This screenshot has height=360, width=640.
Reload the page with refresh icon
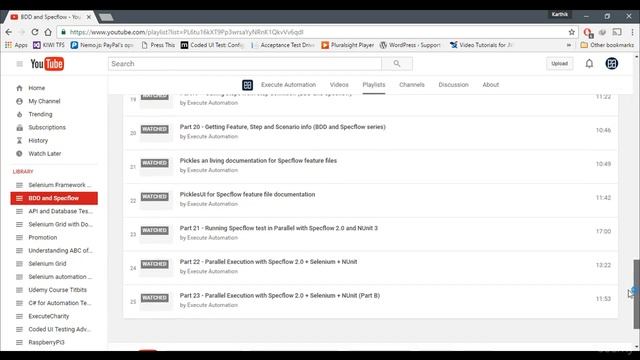pos(35,32)
